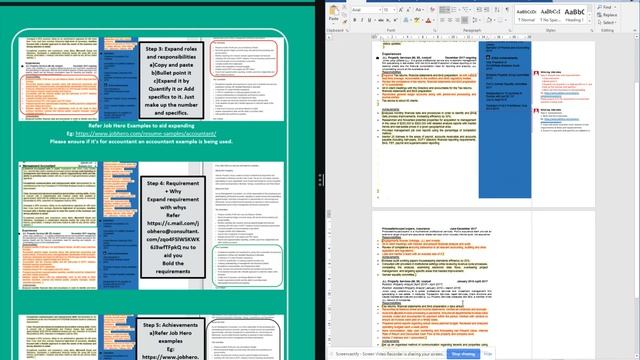
Task: Click the Shading paint bucket icon
Action: pos(489,20)
